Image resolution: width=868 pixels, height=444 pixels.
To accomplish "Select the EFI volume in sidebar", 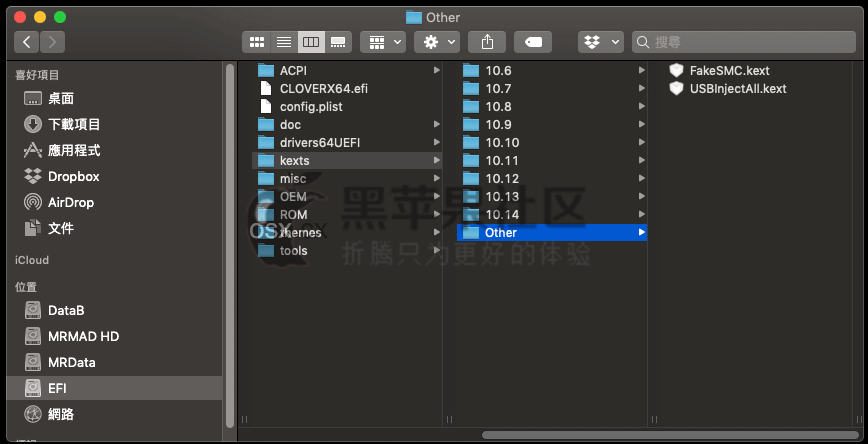I will pos(115,389).
